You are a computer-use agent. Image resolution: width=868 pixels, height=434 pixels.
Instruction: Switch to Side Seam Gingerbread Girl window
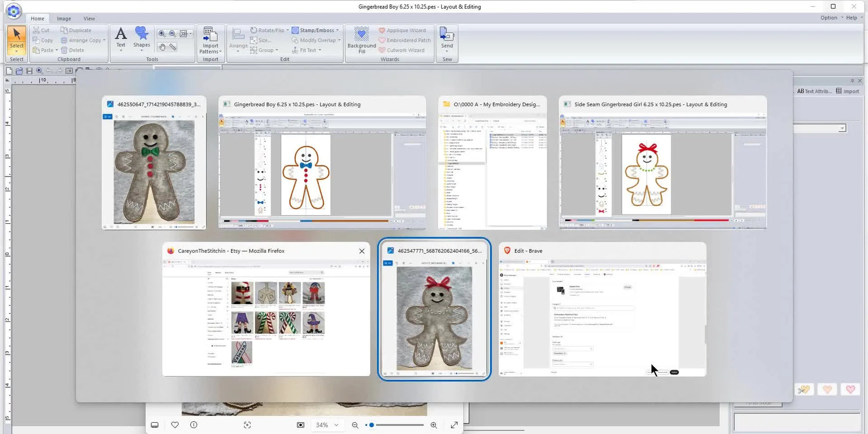pos(662,163)
